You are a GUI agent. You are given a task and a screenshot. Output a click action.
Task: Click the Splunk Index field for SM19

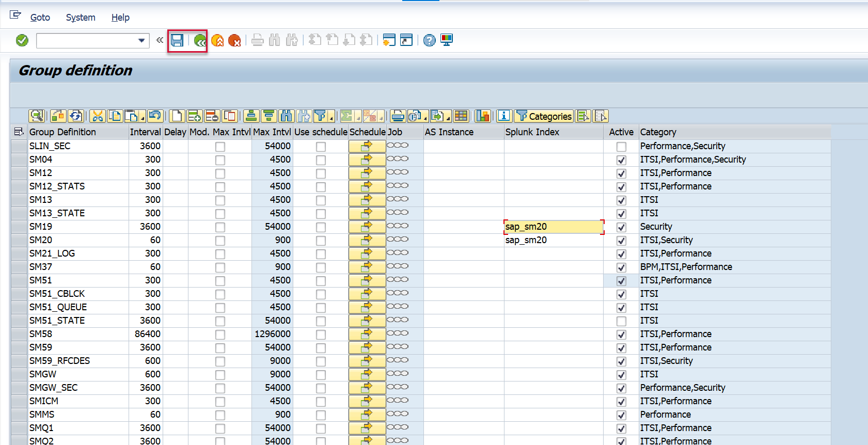pos(553,227)
